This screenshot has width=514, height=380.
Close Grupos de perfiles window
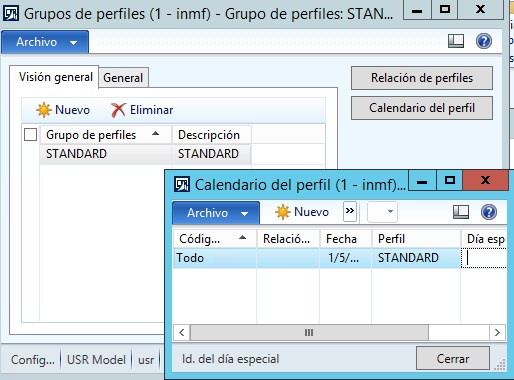coord(480,10)
